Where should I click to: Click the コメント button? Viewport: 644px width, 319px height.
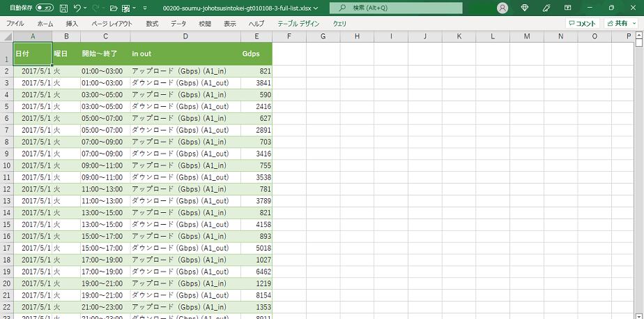point(583,24)
